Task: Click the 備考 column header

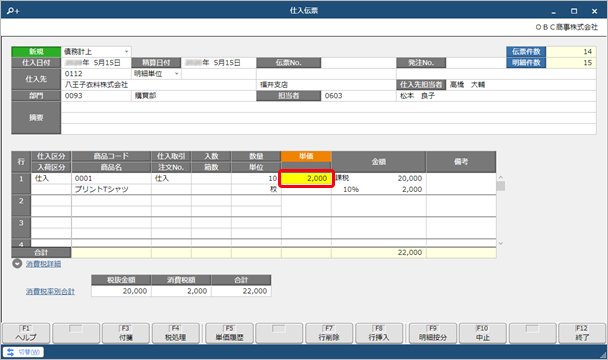Action: point(461,162)
